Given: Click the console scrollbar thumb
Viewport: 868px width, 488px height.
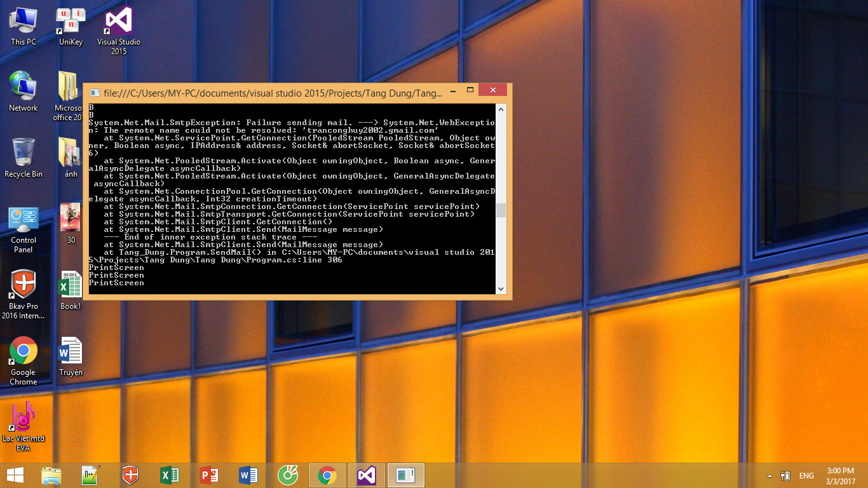Looking at the screenshot, I should pos(501,210).
